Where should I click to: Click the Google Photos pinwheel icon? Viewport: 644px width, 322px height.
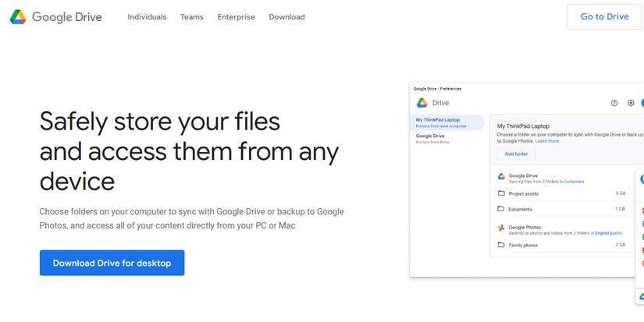tap(501, 228)
